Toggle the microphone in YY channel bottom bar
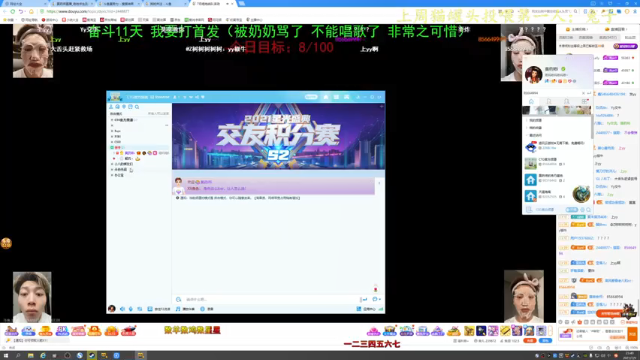The height and width of the screenshot is (360, 640). [x=131, y=309]
